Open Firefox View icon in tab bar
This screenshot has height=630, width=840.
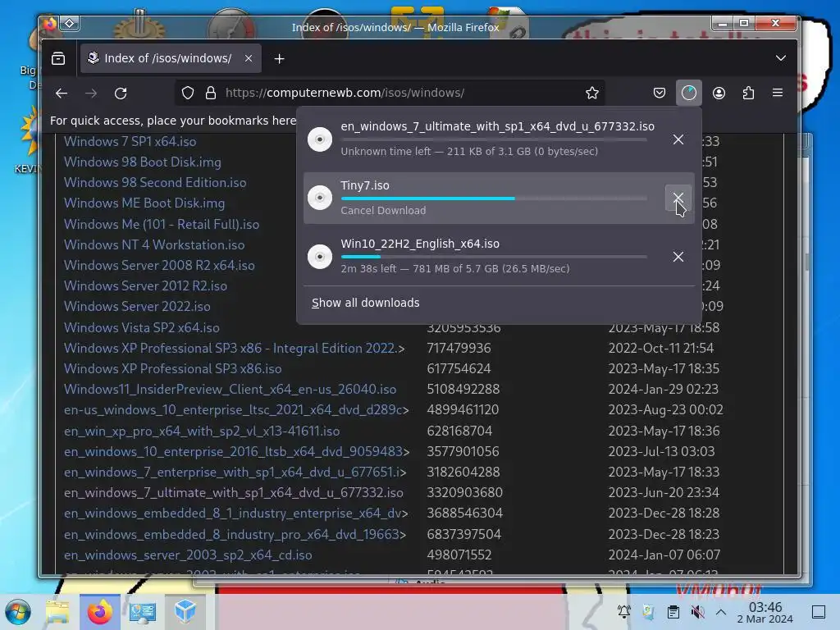[x=58, y=58]
